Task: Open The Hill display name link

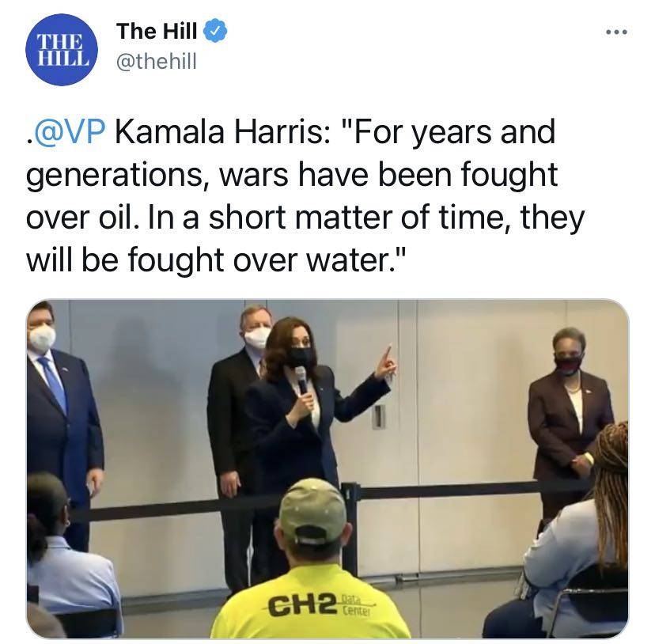Action: pos(157,31)
